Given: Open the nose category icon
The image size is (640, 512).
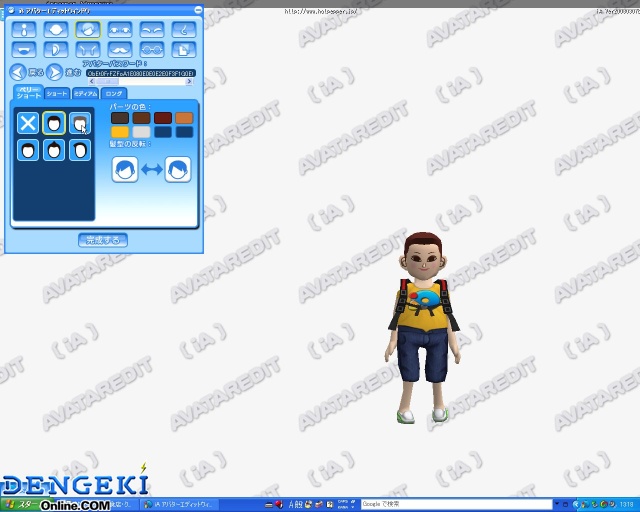Looking at the screenshot, I should [184, 30].
